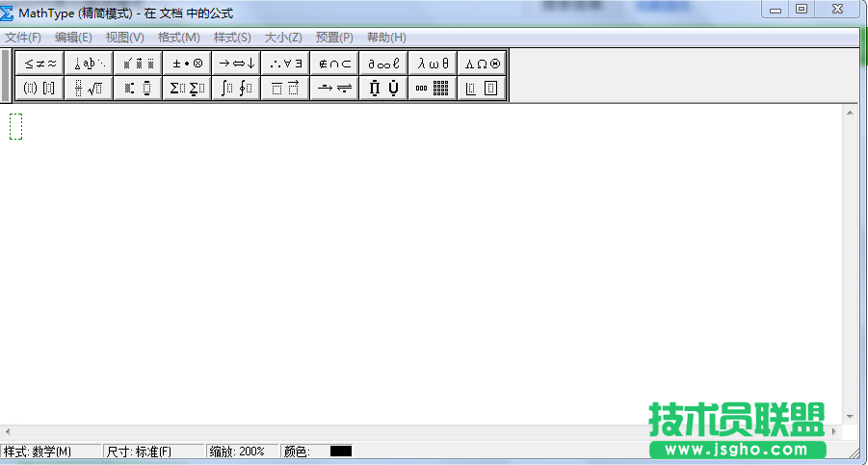868x465 pixels.
Task: Open the matrix templates palette
Action: click(433, 89)
